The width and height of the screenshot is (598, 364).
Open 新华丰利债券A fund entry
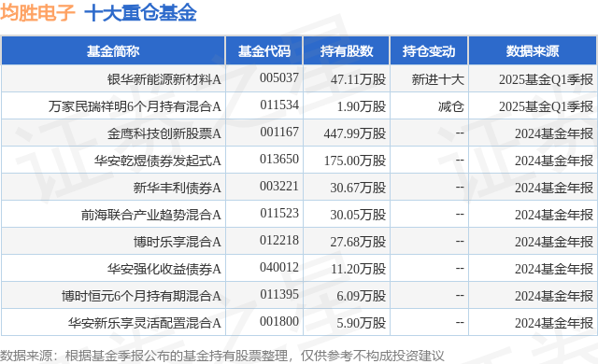click(177, 188)
